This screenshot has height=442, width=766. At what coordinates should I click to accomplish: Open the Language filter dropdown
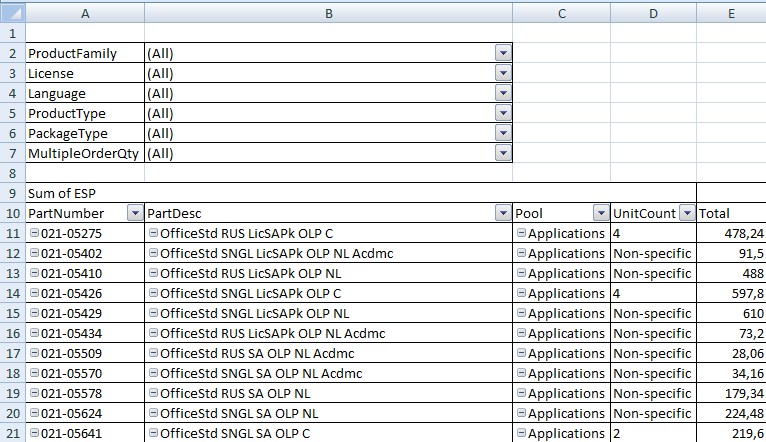point(503,93)
